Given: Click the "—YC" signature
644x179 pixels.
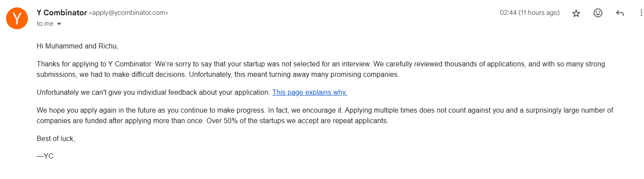Looking at the screenshot, I should pos(45,156).
